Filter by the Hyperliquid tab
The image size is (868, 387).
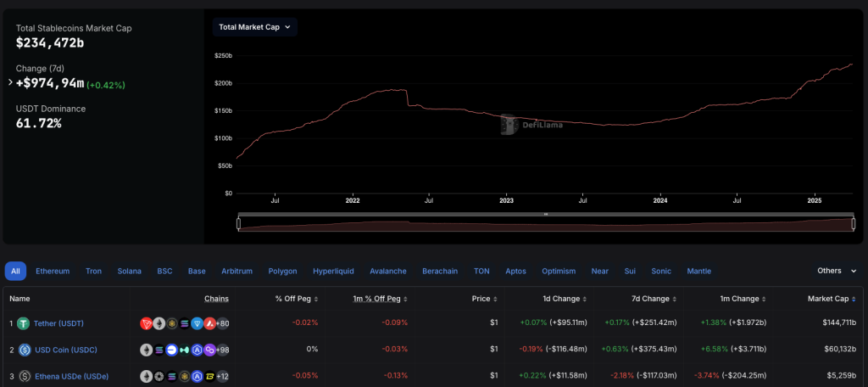[333, 271]
